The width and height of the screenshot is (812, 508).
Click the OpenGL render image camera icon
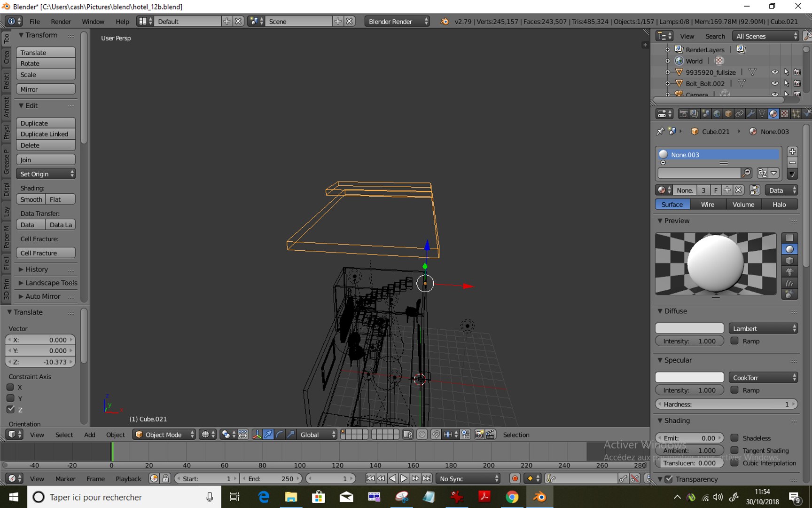pyautogui.click(x=479, y=435)
